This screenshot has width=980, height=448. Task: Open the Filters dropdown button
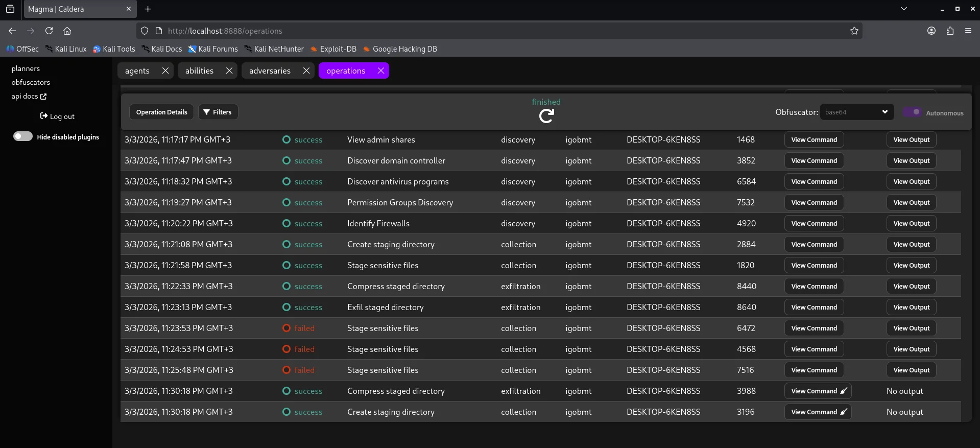[x=218, y=112]
